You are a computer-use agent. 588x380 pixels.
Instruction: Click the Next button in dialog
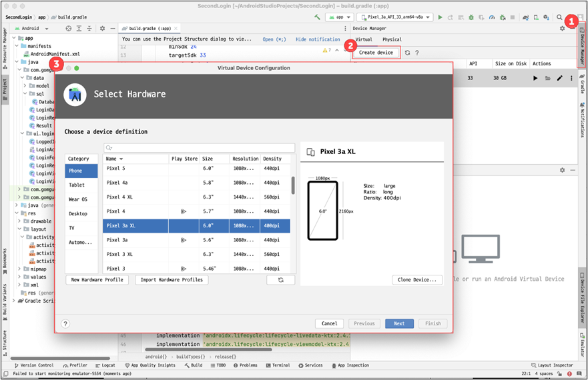pos(399,324)
